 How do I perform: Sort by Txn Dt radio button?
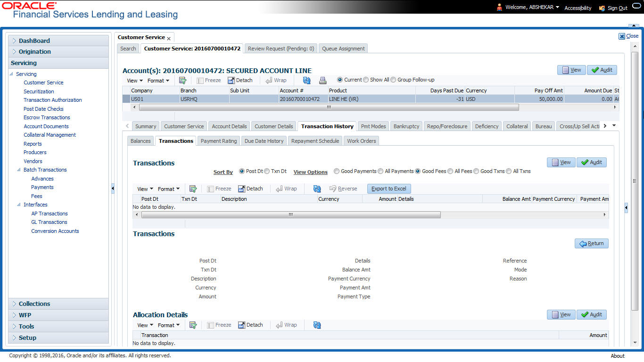tap(267, 171)
